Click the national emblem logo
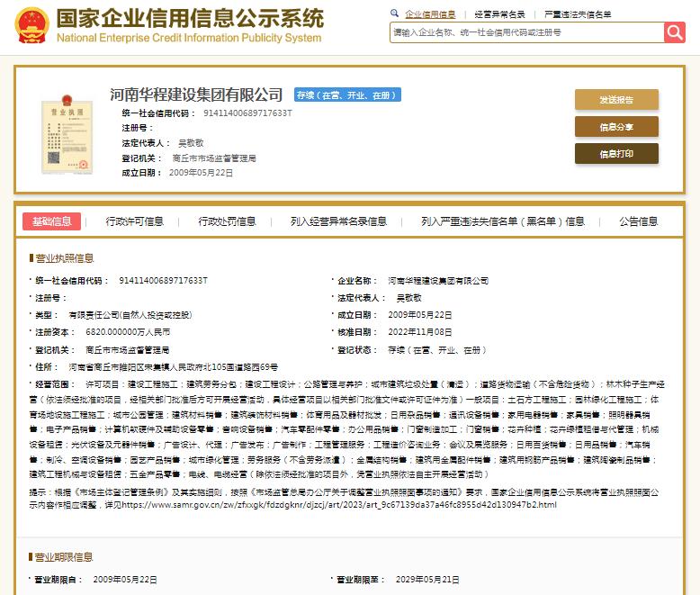 (x=31, y=27)
